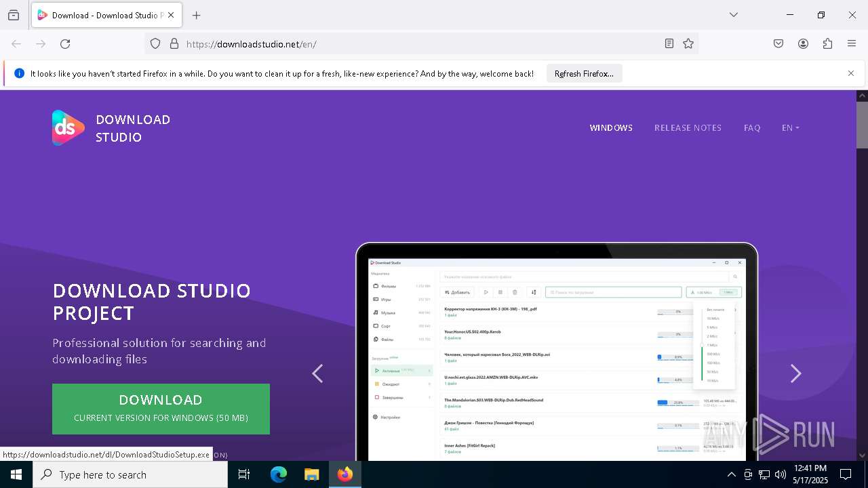868x488 pixels.
Task: Reload the current page
Action: pos(65,43)
